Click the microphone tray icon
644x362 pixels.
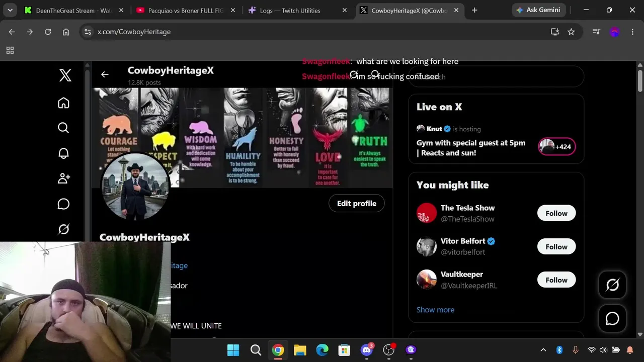[x=575, y=350]
